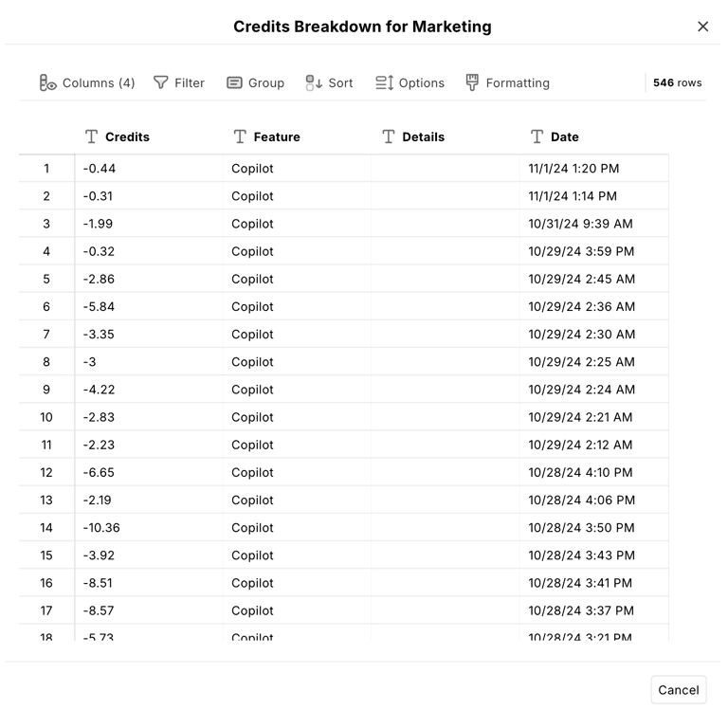Screen dimensions: 728x728
Task: Click the date 10/28/24 3:50 PM
Action: [581, 527]
